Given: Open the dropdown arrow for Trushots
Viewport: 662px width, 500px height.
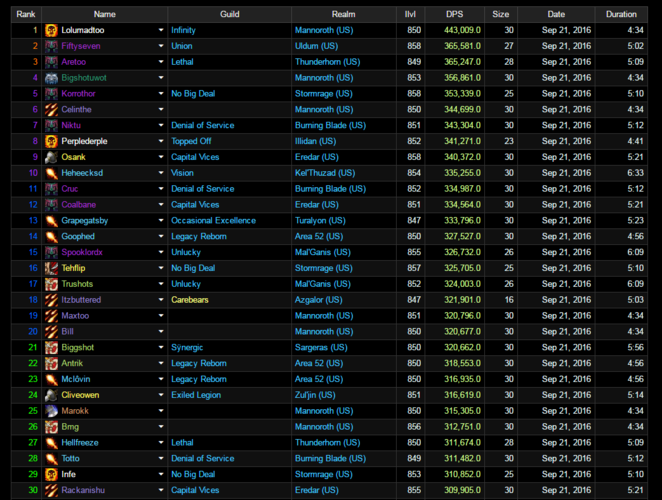Looking at the screenshot, I should pos(161,284).
